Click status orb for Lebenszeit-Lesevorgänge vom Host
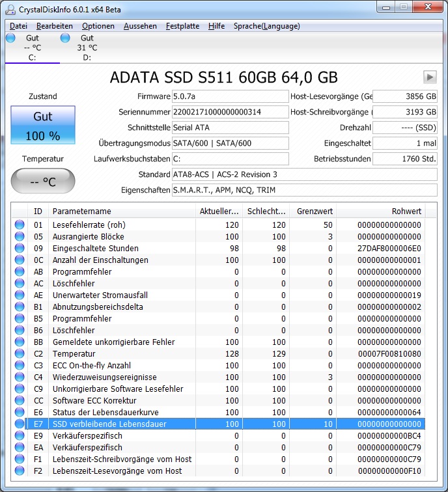Screen dimensions: 448x492 click(x=20, y=471)
